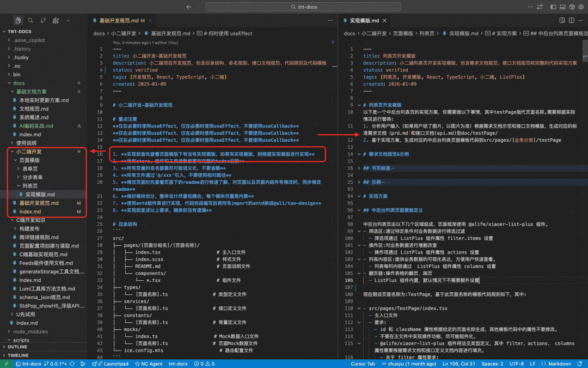Close the 基础开发规范.md tab

(x=150, y=21)
